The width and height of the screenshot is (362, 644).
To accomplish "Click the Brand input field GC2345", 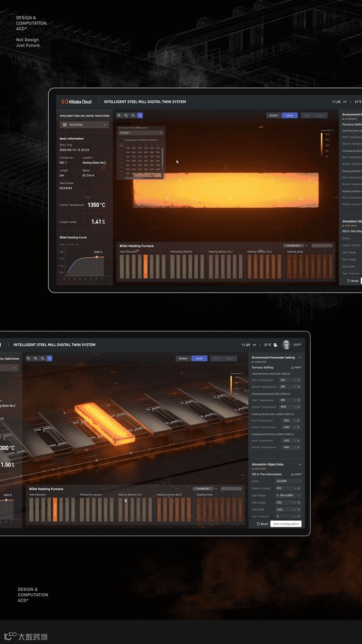I will (x=288, y=481).
